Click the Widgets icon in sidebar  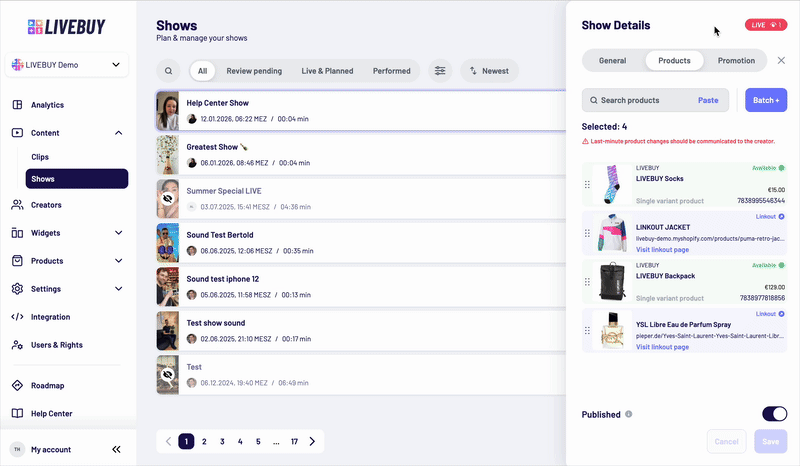point(17,233)
